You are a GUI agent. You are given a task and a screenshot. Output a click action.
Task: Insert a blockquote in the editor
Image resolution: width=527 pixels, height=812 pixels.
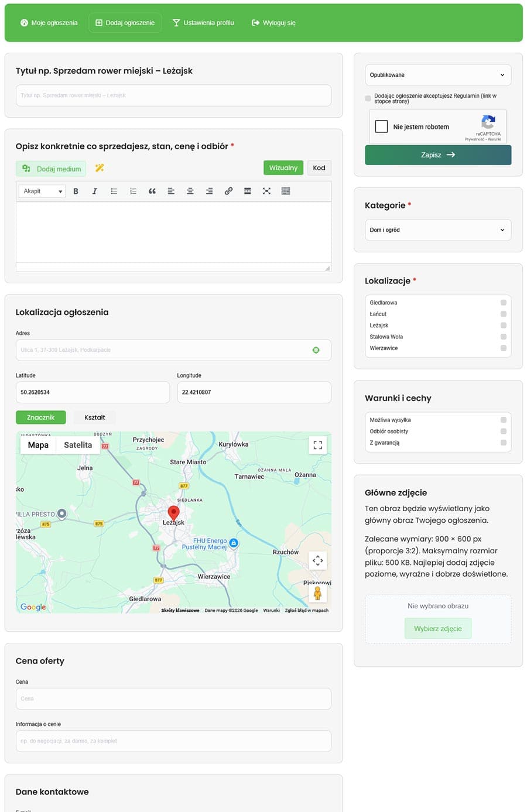(x=152, y=191)
